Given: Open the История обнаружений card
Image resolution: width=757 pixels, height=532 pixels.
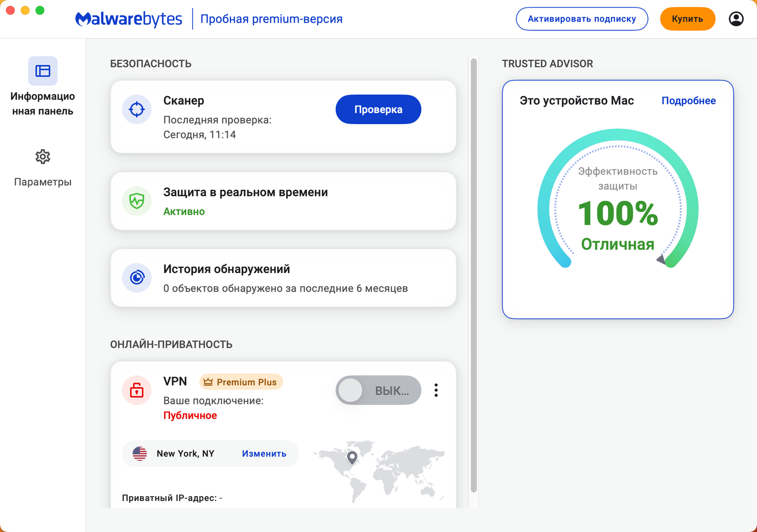Looking at the screenshot, I should pos(283,278).
